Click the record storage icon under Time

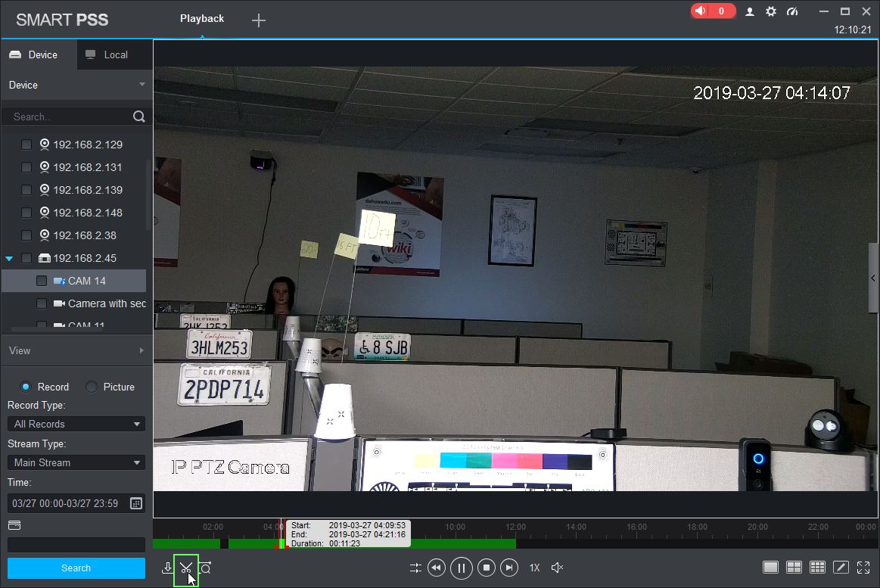click(14, 525)
